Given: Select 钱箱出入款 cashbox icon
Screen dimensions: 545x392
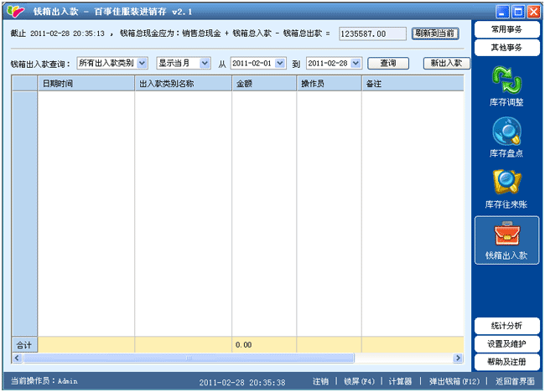Looking at the screenshot, I should 506,239.
